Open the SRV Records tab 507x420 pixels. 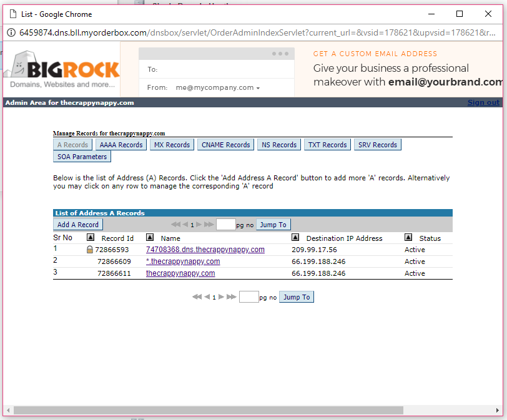(x=377, y=145)
